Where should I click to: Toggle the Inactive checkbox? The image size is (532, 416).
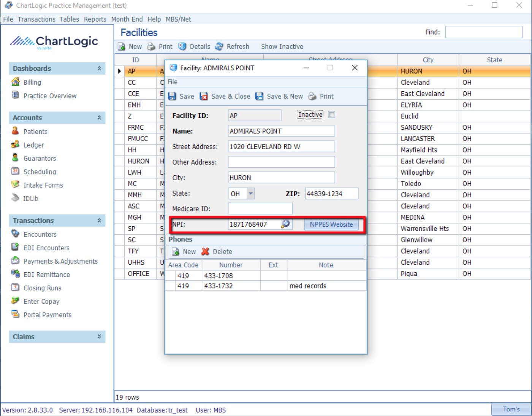coord(332,115)
